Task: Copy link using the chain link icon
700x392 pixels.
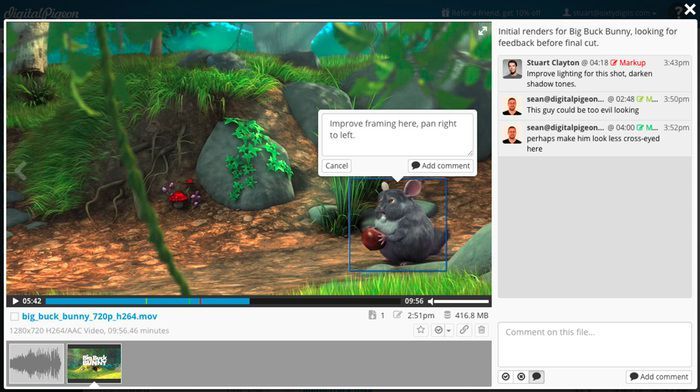Action: 464,330
